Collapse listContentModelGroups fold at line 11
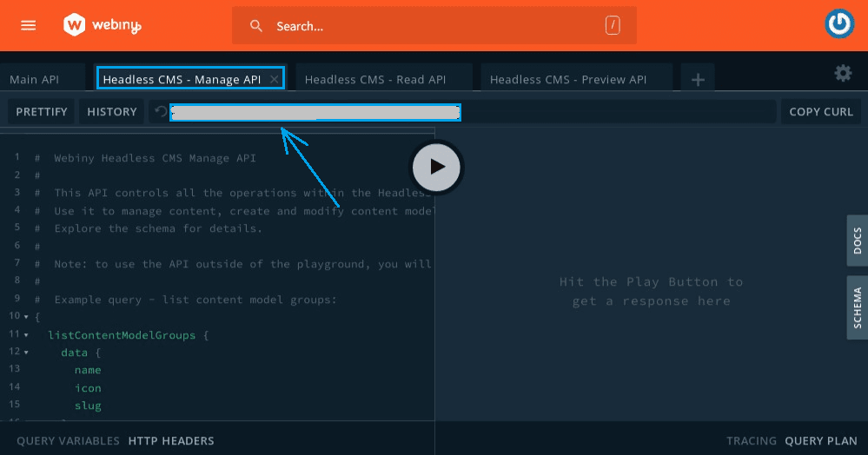 (x=26, y=335)
